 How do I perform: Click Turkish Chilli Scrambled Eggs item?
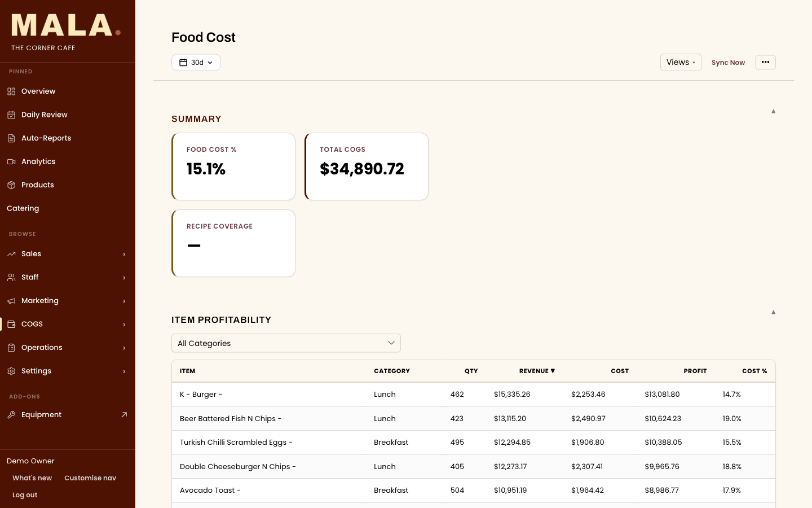pyautogui.click(x=236, y=443)
